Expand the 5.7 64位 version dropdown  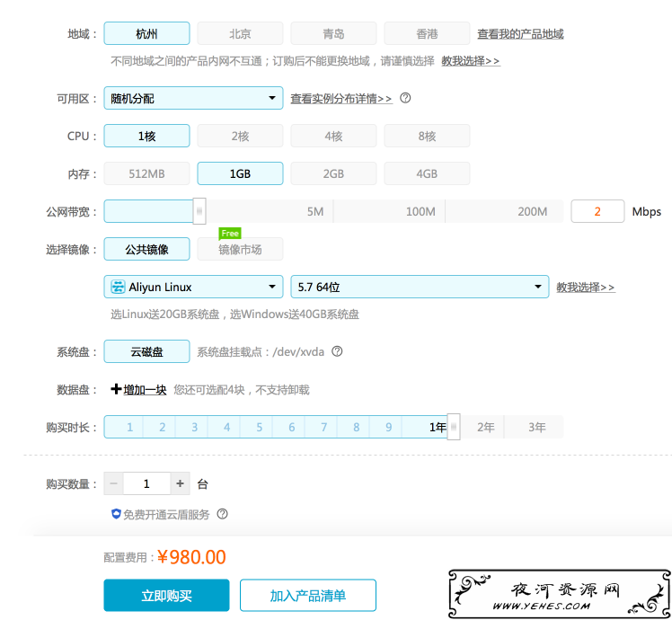coord(420,287)
